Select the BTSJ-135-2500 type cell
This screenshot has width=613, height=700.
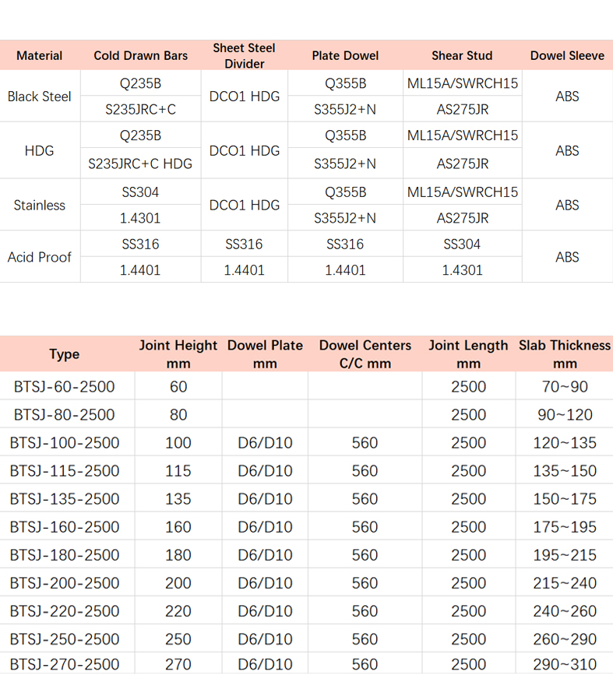[65, 499]
